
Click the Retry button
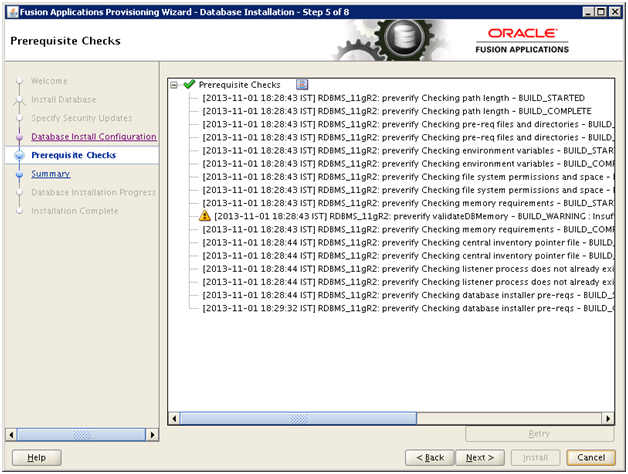(x=539, y=434)
